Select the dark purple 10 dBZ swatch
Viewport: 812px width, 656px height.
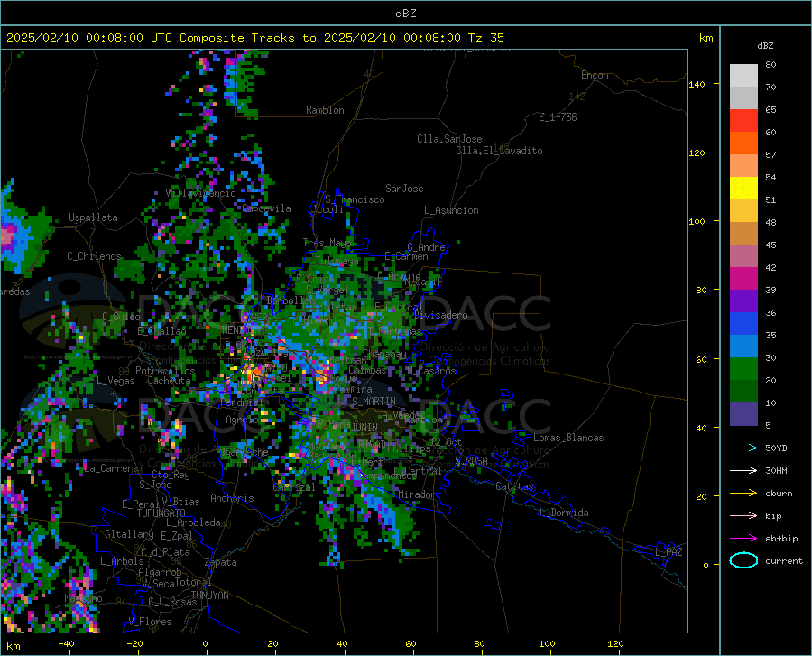click(x=743, y=413)
